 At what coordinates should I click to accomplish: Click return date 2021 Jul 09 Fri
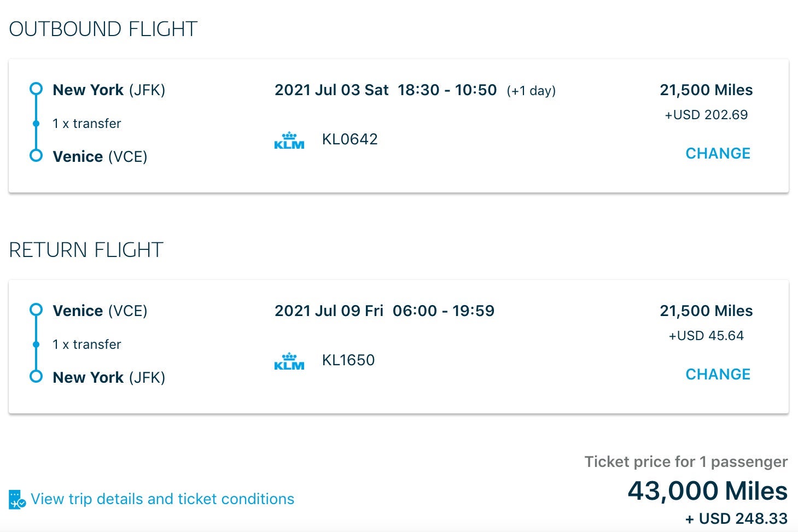click(329, 311)
